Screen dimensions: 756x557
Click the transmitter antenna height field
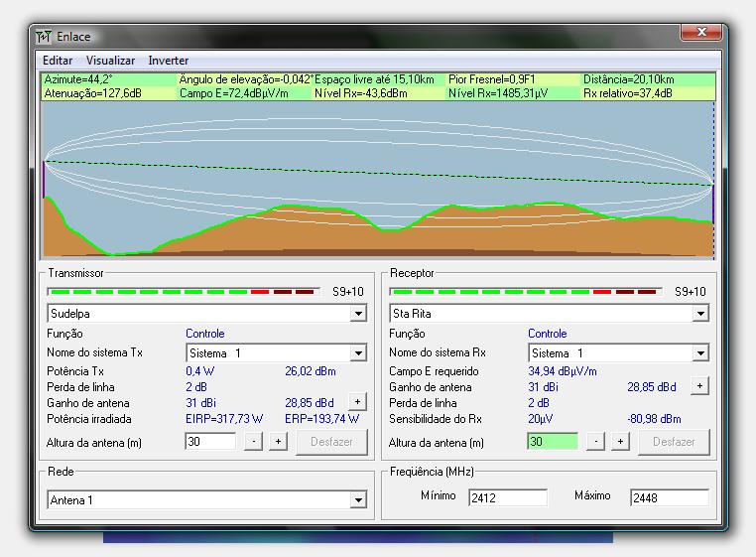210,442
